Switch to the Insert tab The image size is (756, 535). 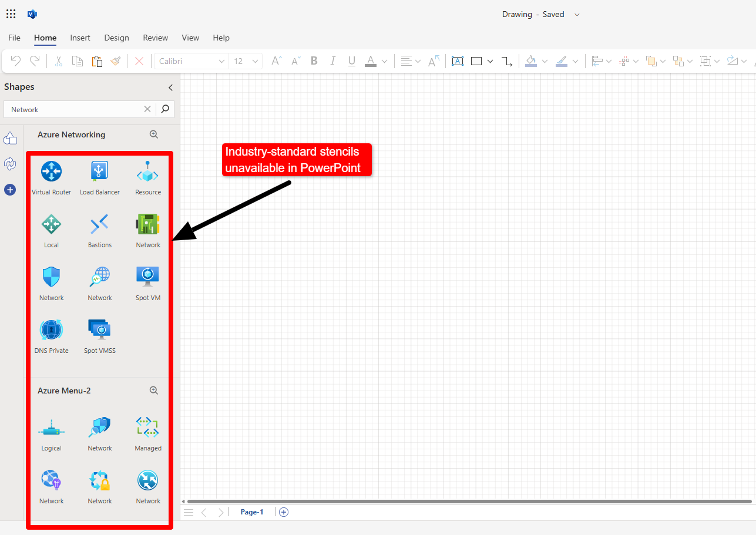80,38
